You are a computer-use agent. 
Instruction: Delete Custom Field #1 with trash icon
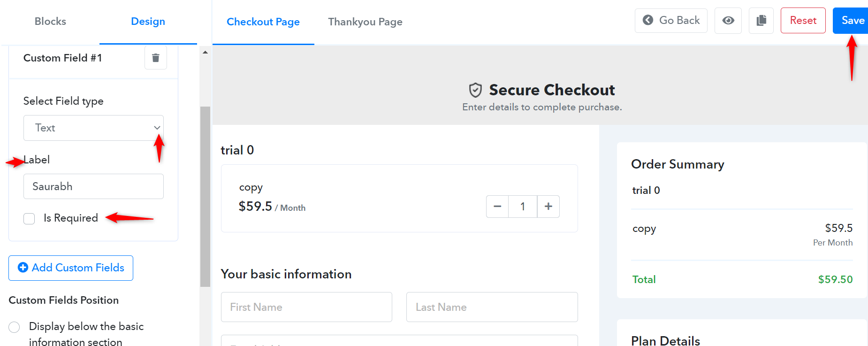[x=156, y=58]
